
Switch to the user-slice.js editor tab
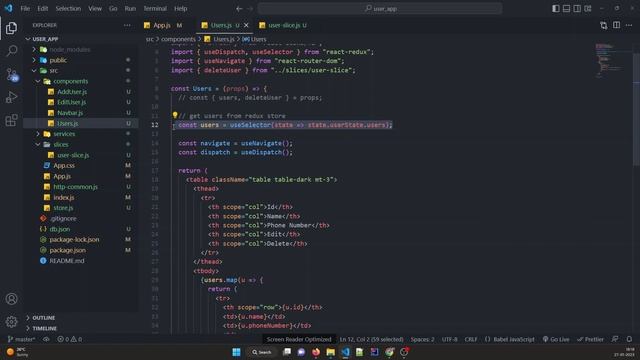[x=284, y=25]
